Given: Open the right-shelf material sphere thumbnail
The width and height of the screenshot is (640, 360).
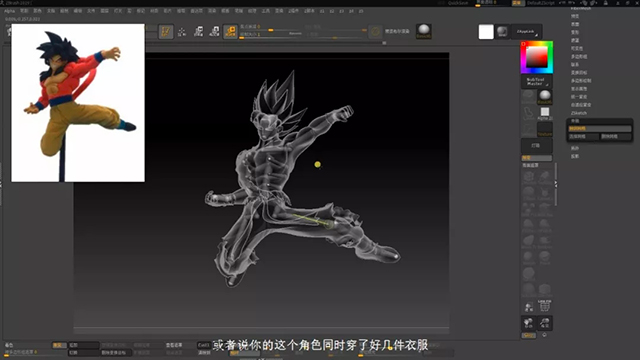Looking at the screenshot, I should 544,97.
